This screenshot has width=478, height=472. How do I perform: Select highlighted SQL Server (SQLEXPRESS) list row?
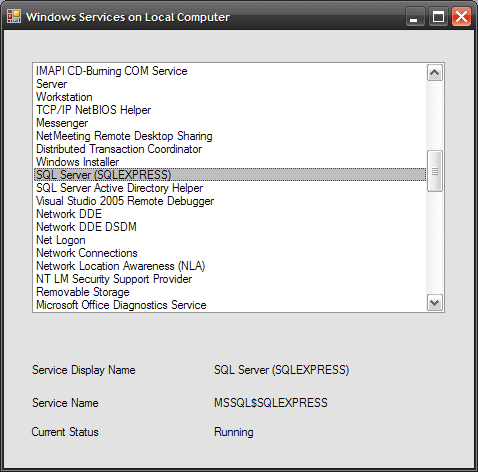[x=230, y=175]
